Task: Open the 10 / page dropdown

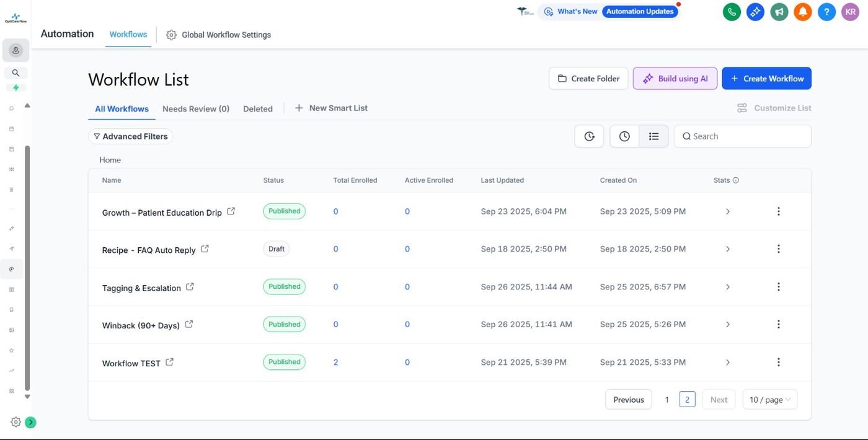Action: (x=770, y=400)
